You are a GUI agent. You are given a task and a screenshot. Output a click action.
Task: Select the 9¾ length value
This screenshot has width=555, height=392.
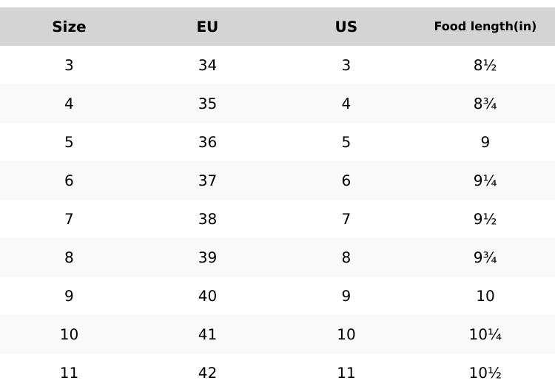[485, 258]
